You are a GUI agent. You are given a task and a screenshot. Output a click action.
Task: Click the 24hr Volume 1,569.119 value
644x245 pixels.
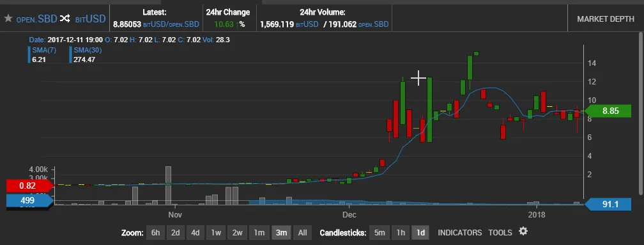[277, 25]
